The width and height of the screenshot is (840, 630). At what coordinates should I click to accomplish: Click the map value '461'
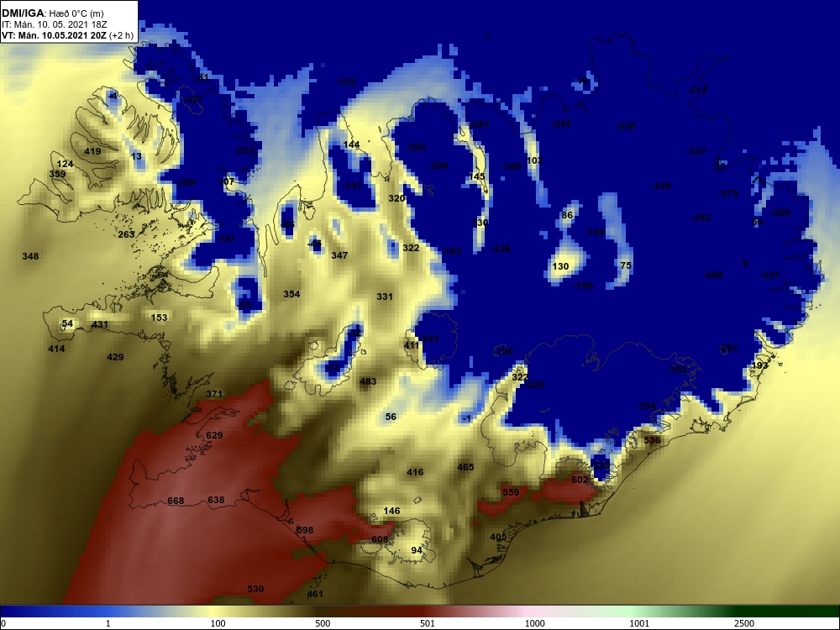point(315,594)
